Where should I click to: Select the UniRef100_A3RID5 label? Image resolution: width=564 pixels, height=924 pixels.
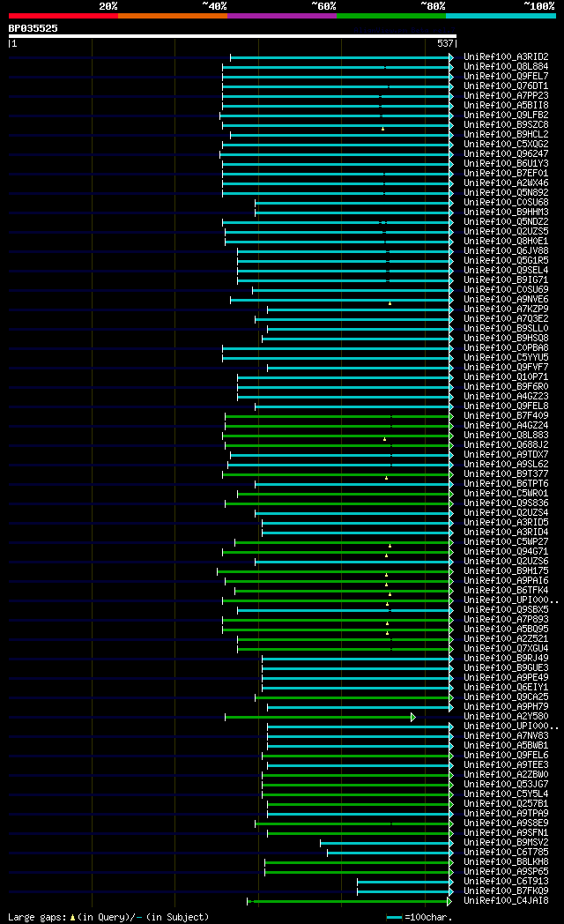tap(506, 524)
